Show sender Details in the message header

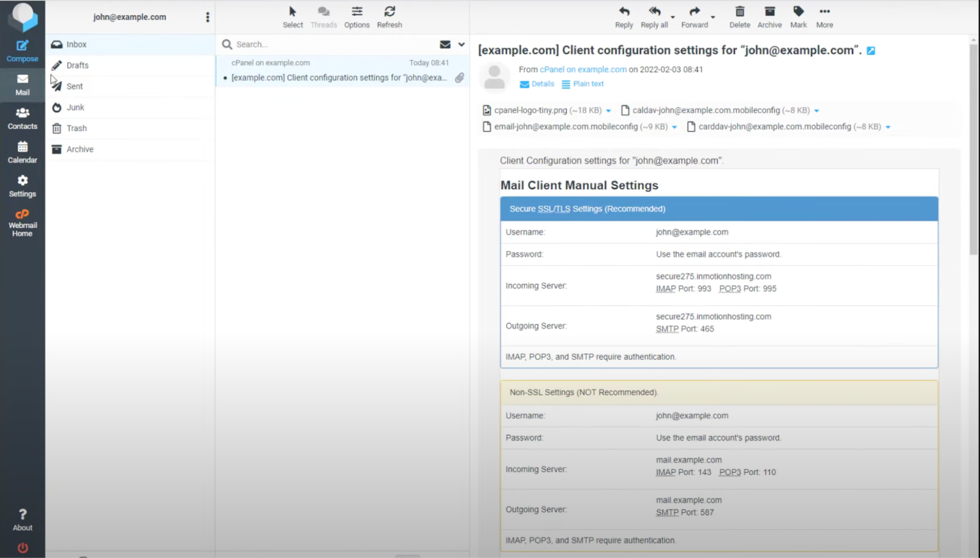tap(542, 84)
